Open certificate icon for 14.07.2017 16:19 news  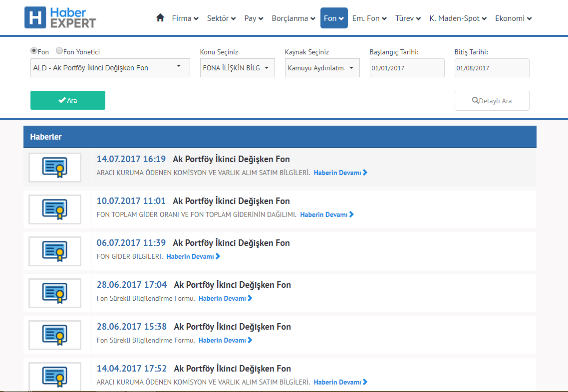click(55, 167)
